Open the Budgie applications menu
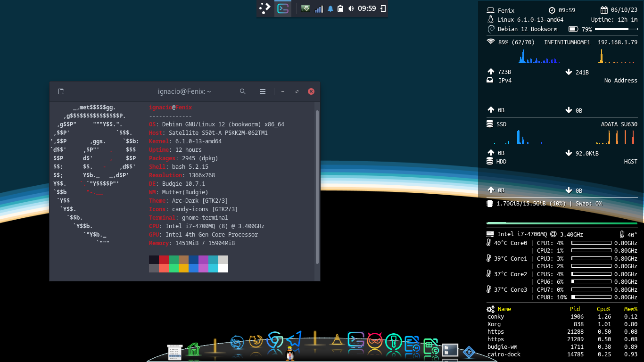The width and height of the screenshot is (644, 362). (265, 8)
